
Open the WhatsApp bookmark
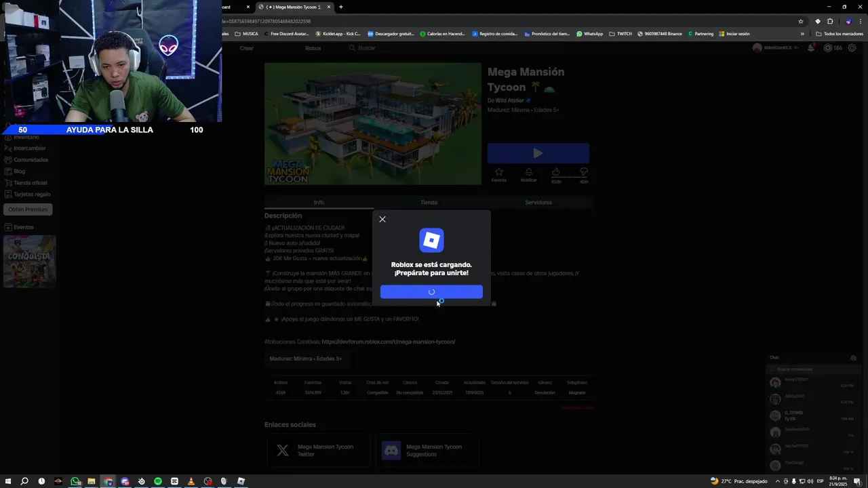(x=589, y=33)
